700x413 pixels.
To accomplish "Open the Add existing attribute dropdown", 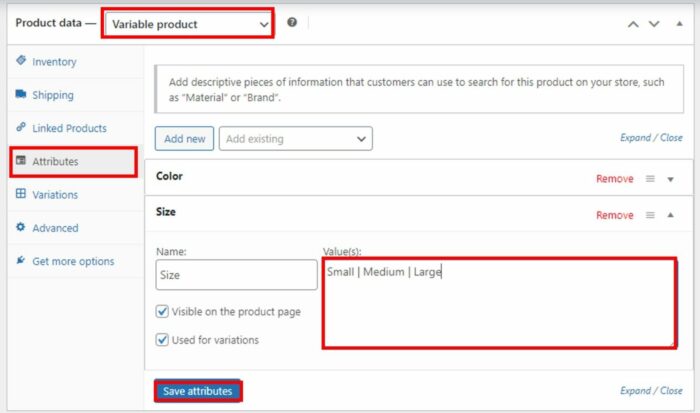I will click(295, 139).
